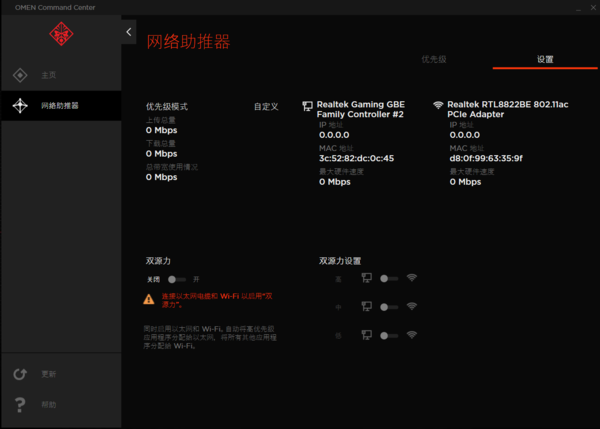The image size is (600, 429).
Task: Click 自定义 priority mode value
Action: [266, 107]
